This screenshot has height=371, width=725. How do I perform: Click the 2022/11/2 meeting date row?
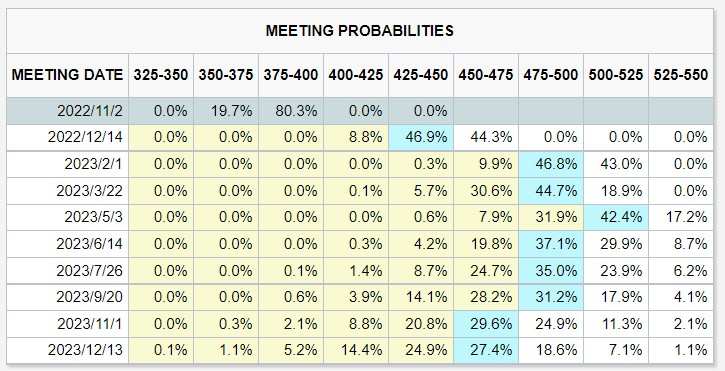point(360,111)
